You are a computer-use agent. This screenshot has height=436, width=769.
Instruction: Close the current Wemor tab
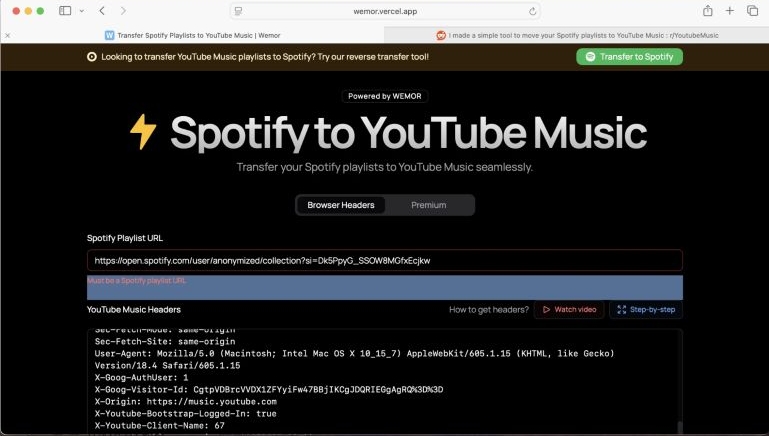point(7,35)
